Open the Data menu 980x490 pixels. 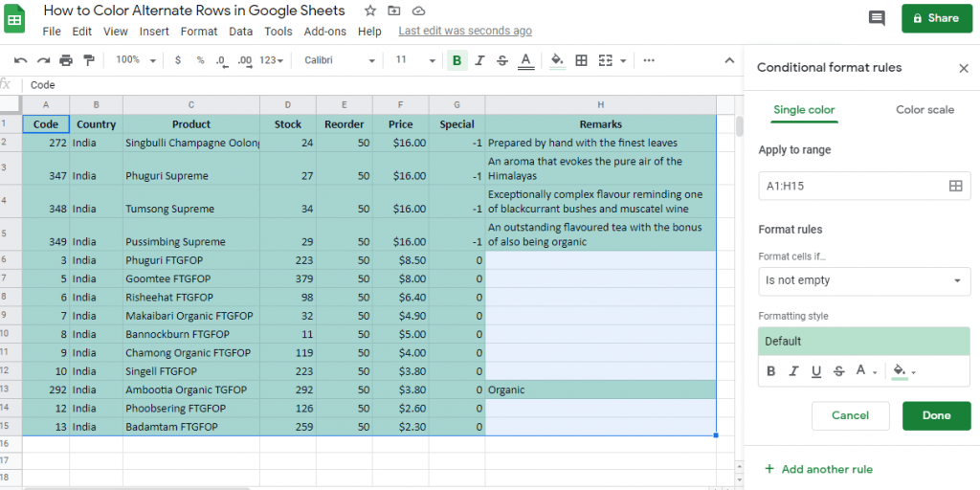tap(240, 32)
